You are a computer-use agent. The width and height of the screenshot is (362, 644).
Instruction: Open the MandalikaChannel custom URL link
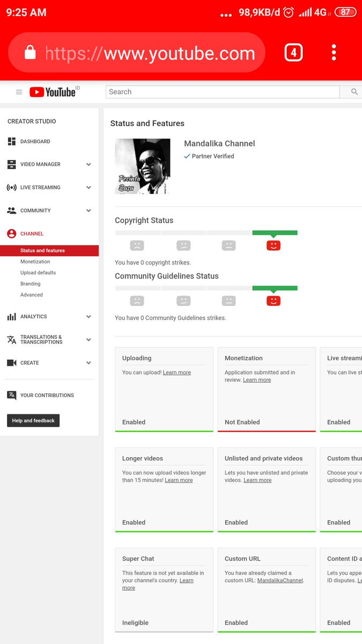(x=280, y=581)
